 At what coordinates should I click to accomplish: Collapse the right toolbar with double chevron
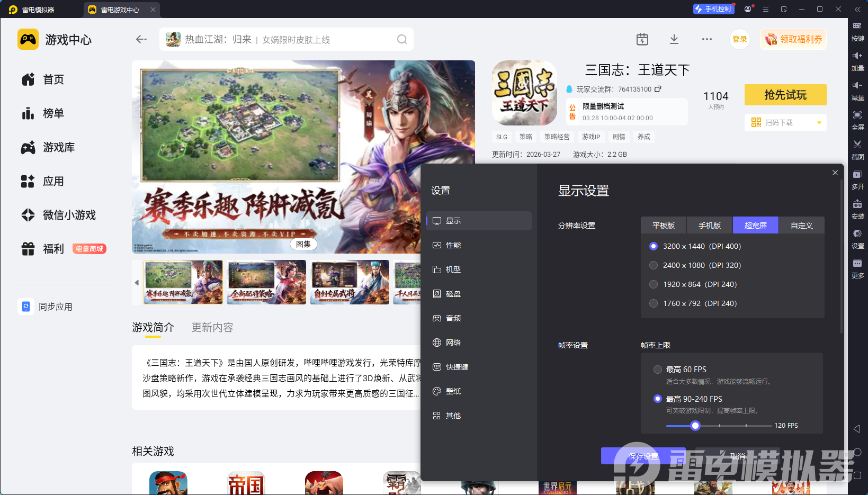coord(857,9)
